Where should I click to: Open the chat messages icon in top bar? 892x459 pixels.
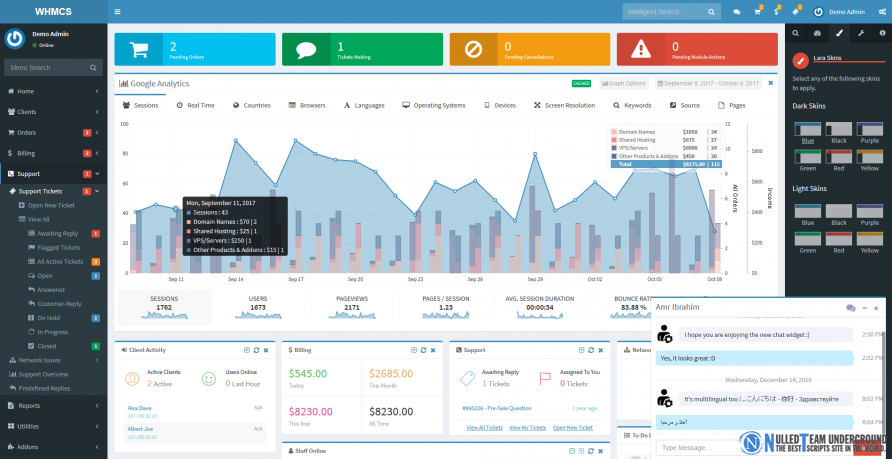click(x=737, y=12)
